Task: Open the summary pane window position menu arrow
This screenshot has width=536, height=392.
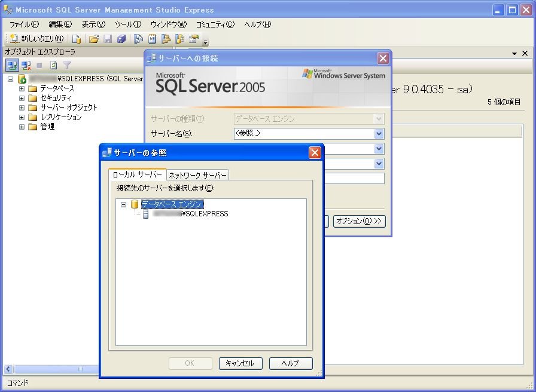Action: click(x=514, y=54)
